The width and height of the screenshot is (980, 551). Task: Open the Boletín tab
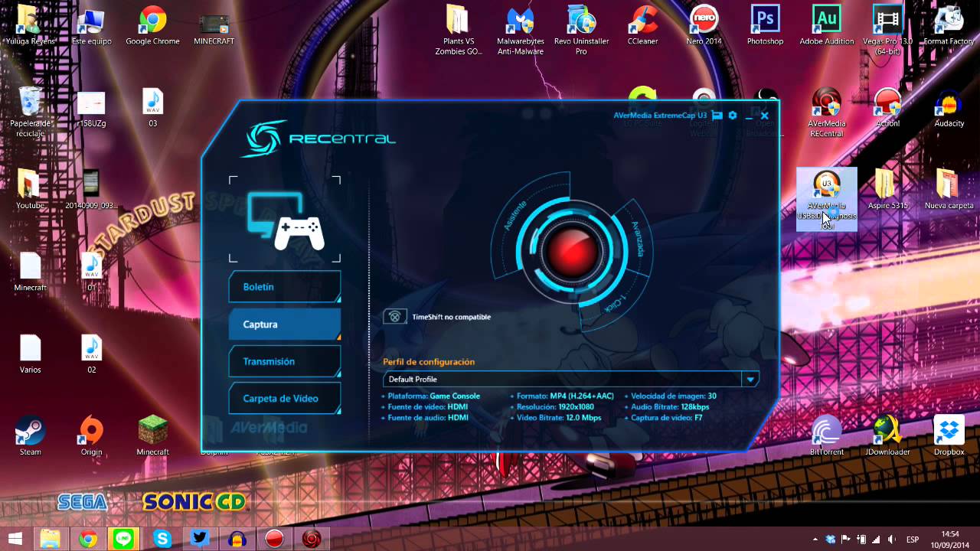point(284,287)
